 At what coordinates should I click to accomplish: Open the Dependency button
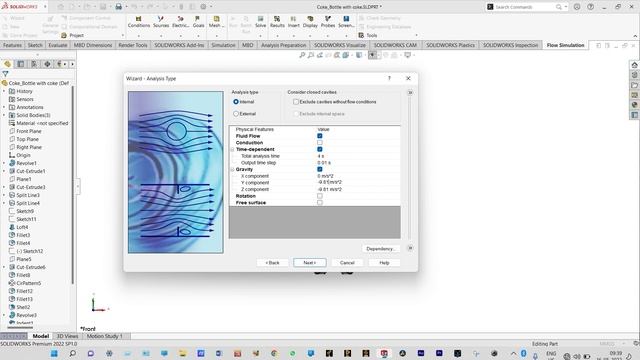(380, 249)
